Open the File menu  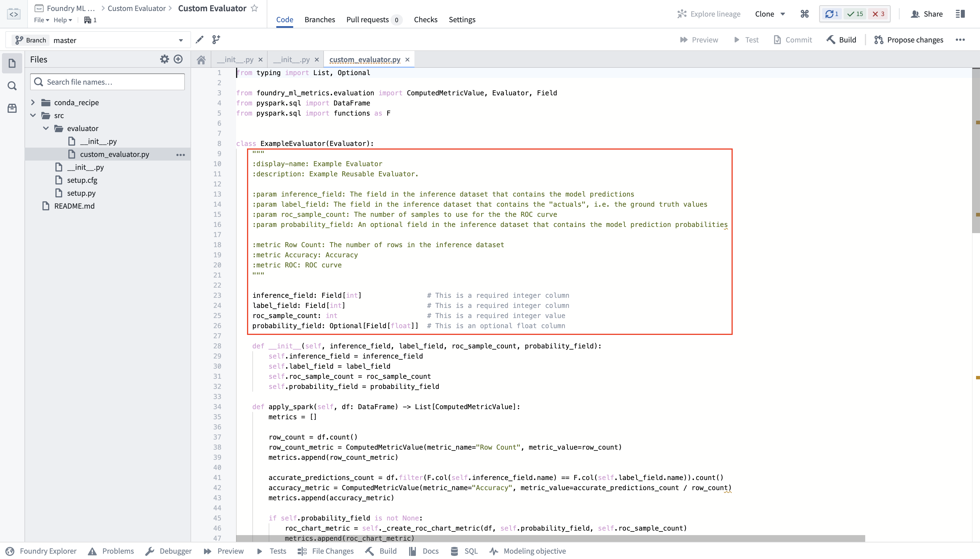(x=41, y=20)
